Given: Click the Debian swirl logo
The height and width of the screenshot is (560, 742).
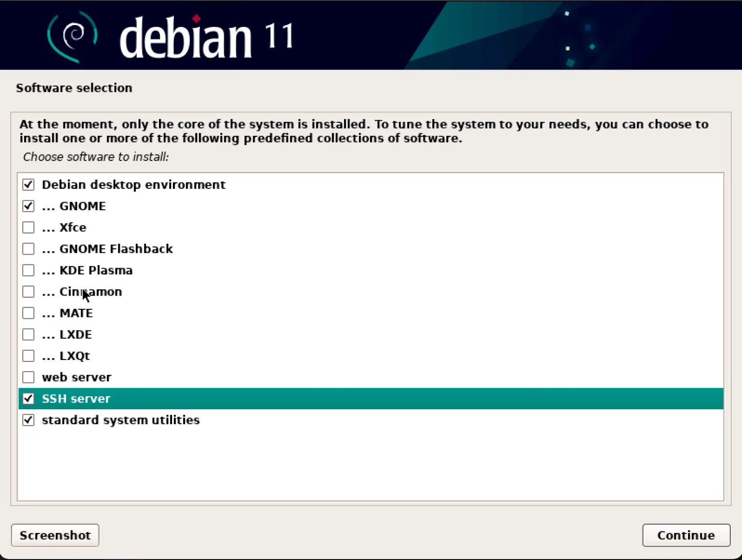Looking at the screenshot, I should (72, 36).
